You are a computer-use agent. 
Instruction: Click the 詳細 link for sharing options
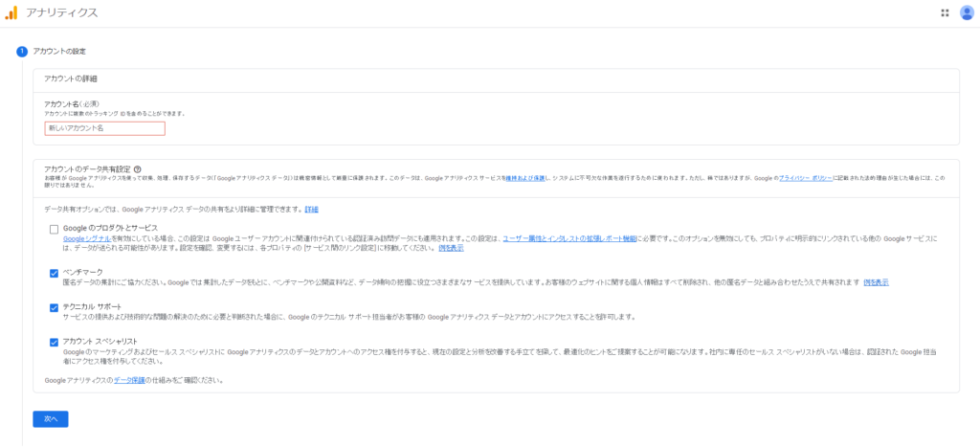[311, 209]
